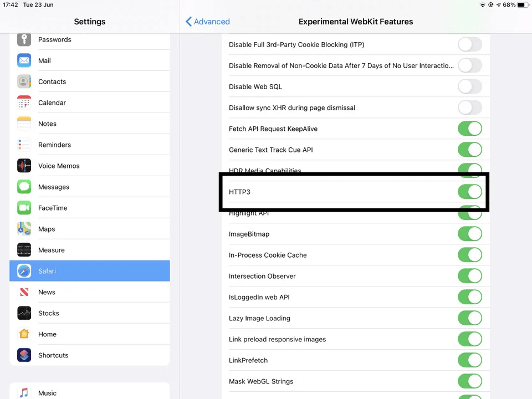
Task: Turn off the HTTP3 switch
Action: [x=469, y=192]
